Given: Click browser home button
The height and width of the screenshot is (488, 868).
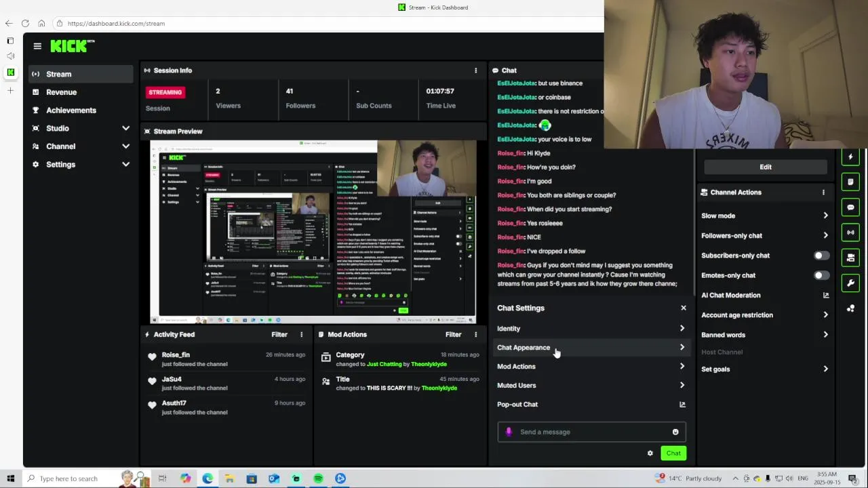Looking at the screenshot, I should tap(41, 23).
